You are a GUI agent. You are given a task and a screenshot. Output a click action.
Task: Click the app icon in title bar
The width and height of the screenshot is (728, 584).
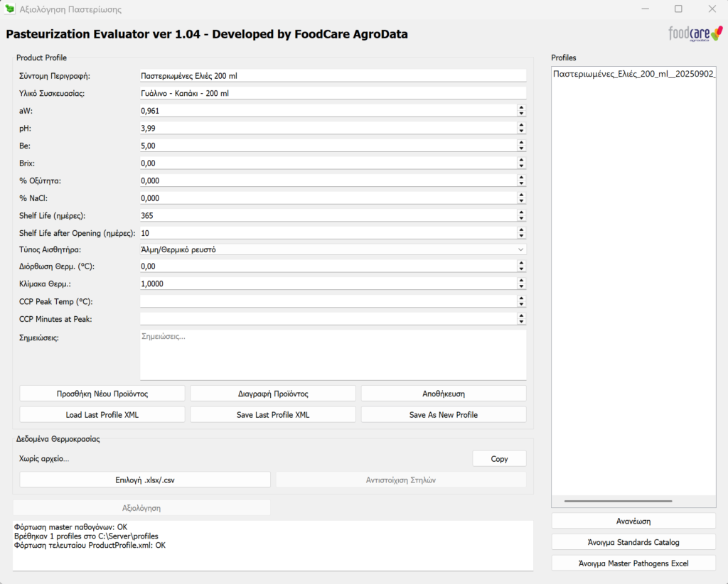click(10, 9)
